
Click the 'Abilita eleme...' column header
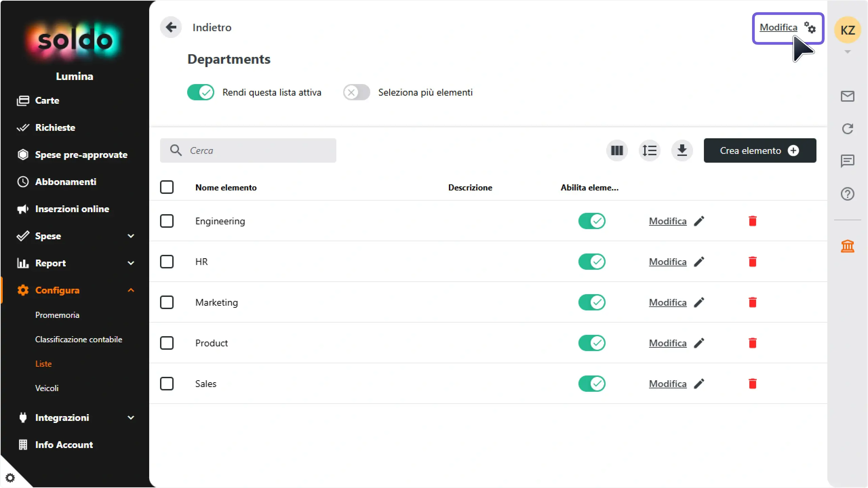(x=589, y=187)
